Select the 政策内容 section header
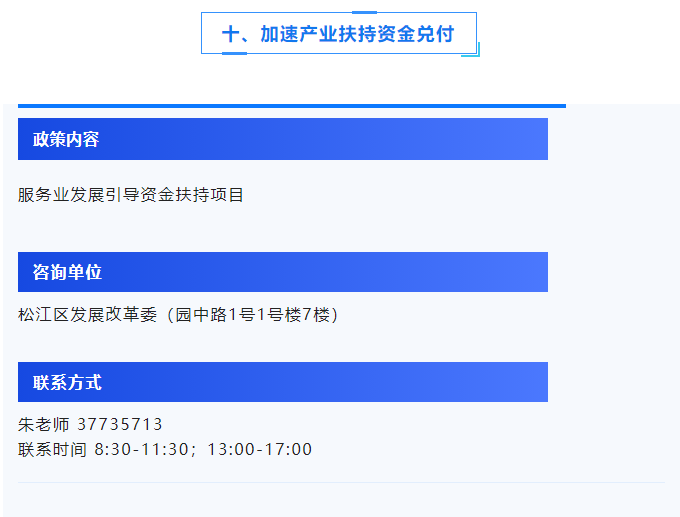680x517 pixels. coord(283,139)
